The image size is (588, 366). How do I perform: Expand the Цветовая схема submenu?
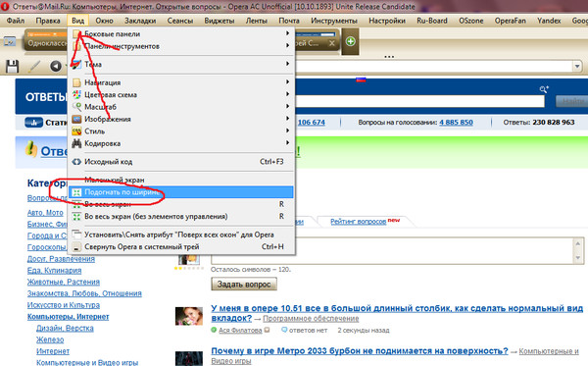(287, 94)
